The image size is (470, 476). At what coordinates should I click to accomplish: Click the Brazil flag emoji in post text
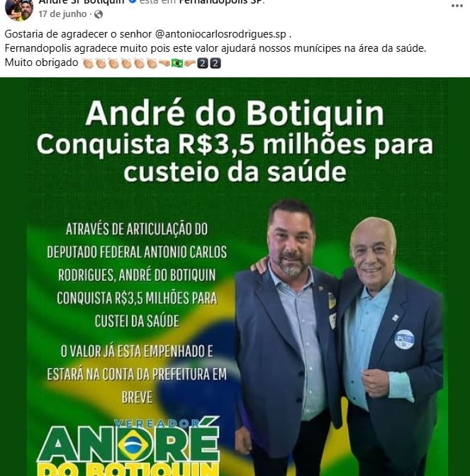tap(177, 63)
